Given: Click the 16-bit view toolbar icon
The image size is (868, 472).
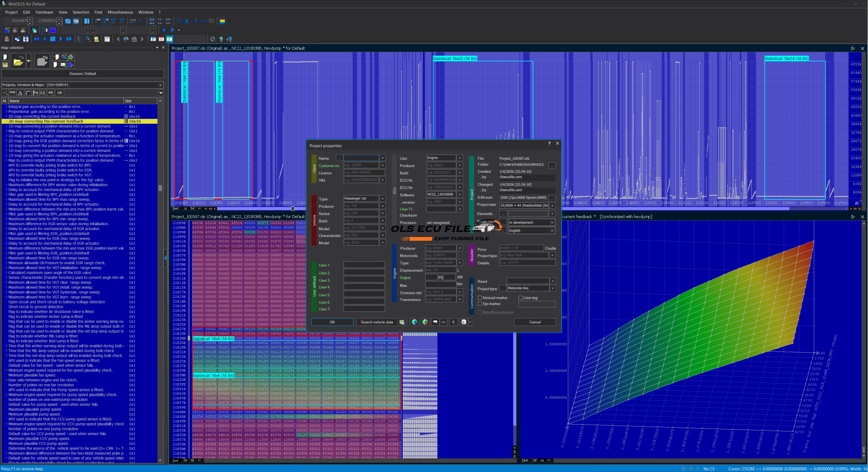Looking at the screenshot, I should [x=106, y=21].
